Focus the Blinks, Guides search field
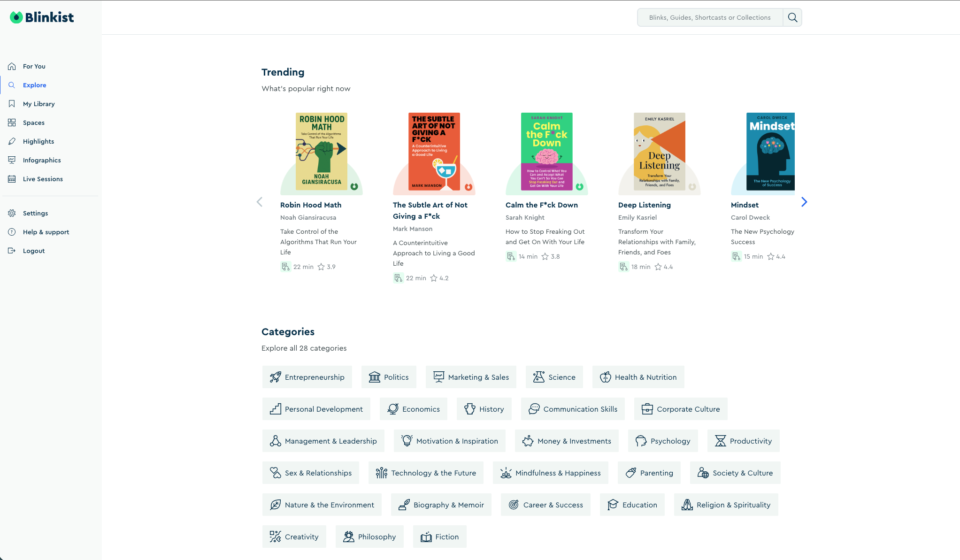The image size is (960, 560). [709, 17]
